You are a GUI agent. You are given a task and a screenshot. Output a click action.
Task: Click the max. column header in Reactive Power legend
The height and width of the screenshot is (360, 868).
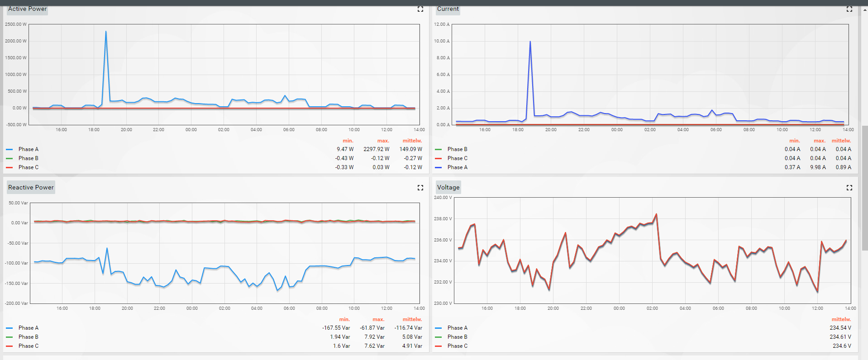tap(378, 319)
